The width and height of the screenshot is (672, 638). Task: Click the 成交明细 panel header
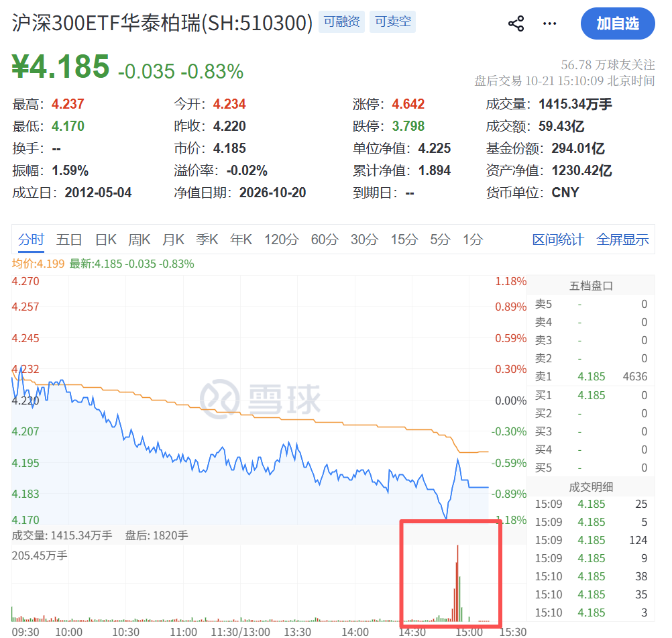click(x=591, y=487)
